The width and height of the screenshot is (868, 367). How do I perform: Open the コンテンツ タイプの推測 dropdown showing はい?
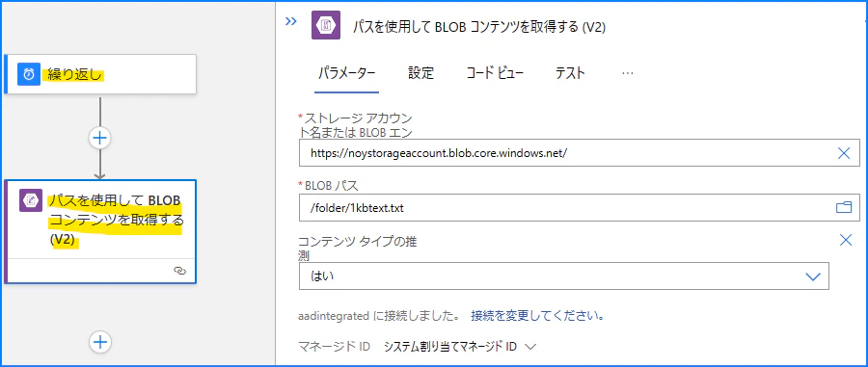click(563, 275)
